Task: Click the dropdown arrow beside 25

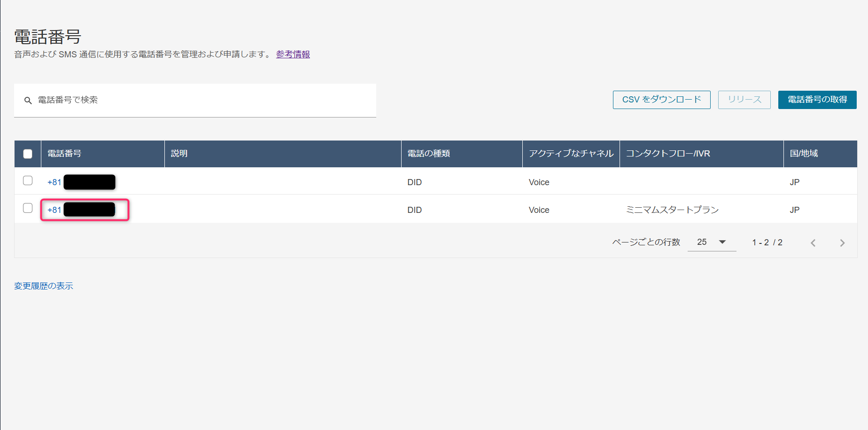Action: click(722, 242)
